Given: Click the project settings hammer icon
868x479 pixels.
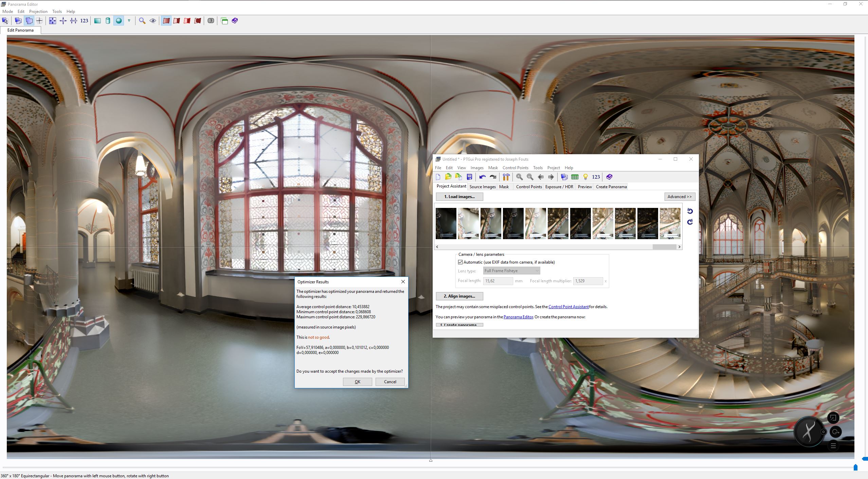Looking at the screenshot, I should point(506,177).
